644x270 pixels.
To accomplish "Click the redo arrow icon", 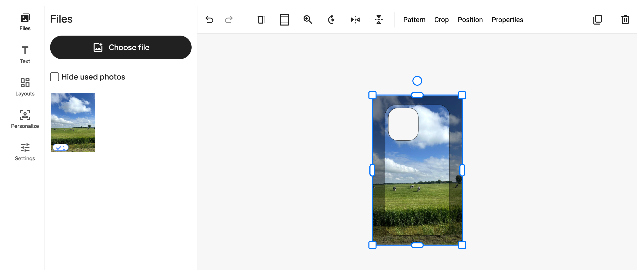I will pos(228,19).
